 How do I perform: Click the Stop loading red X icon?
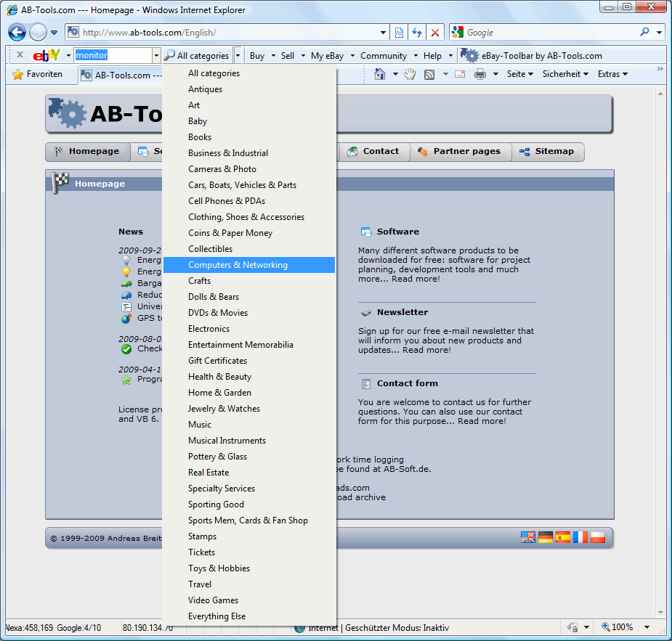434,33
